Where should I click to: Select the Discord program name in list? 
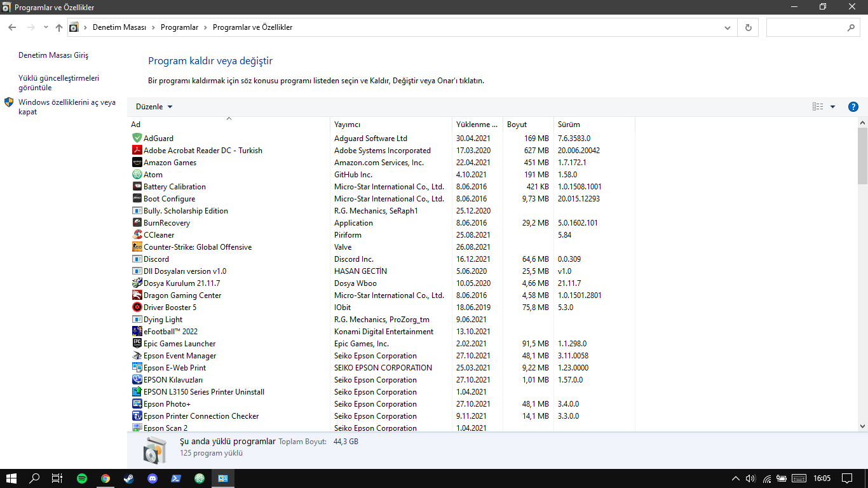click(x=156, y=259)
